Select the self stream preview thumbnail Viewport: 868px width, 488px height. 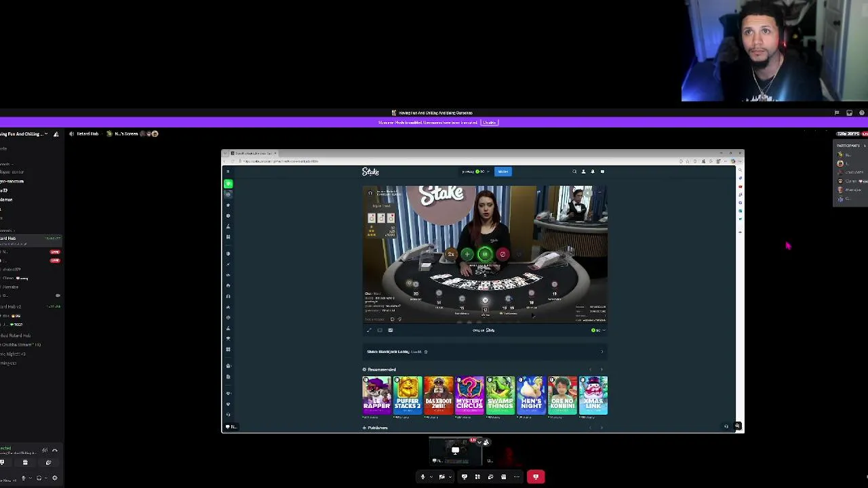click(x=456, y=451)
